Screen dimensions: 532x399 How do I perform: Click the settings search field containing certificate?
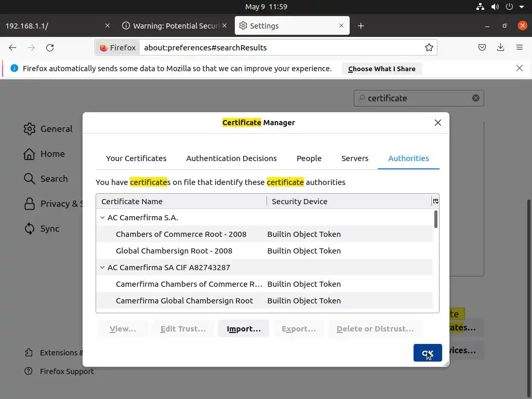(419, 98)
